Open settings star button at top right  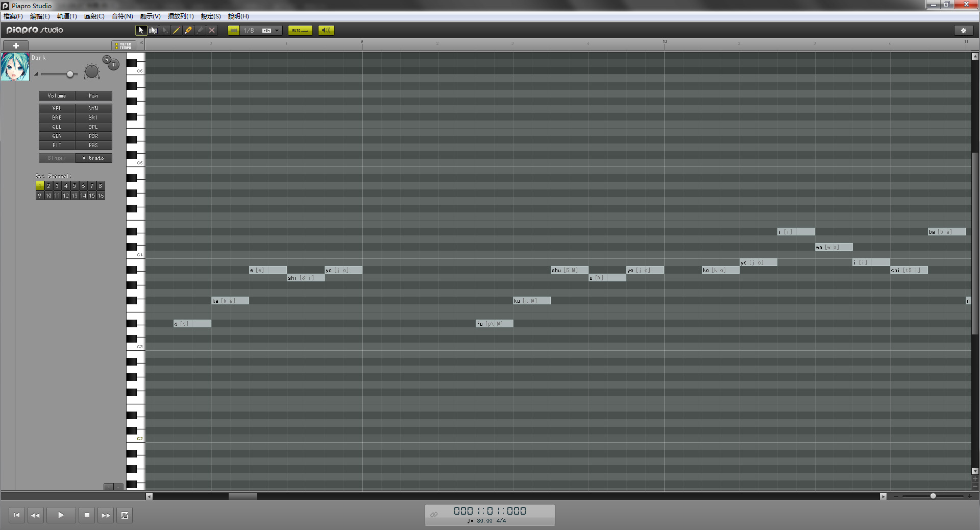[964, 30]
